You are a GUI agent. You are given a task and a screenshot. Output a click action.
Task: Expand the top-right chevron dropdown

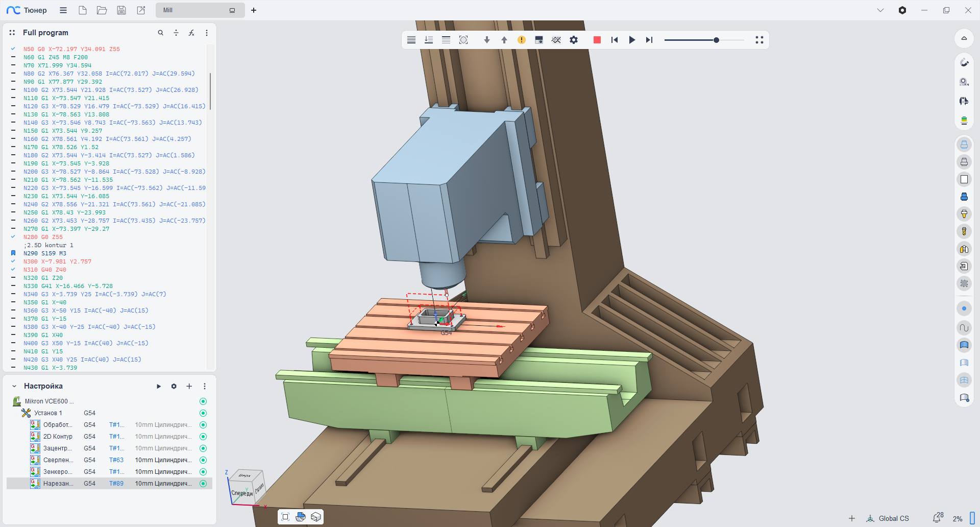point(880,10)
